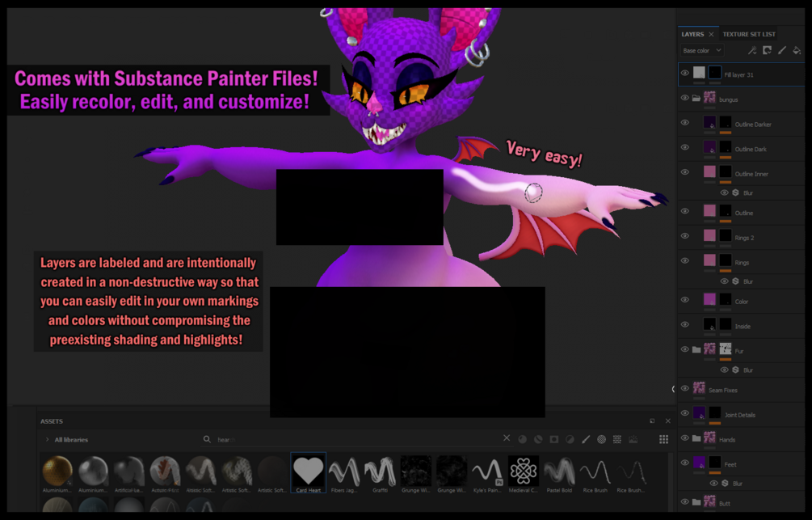Click the Butt folder icon
Image resolution: width=812 pixels, height=520 pixels.
[696, 502]
